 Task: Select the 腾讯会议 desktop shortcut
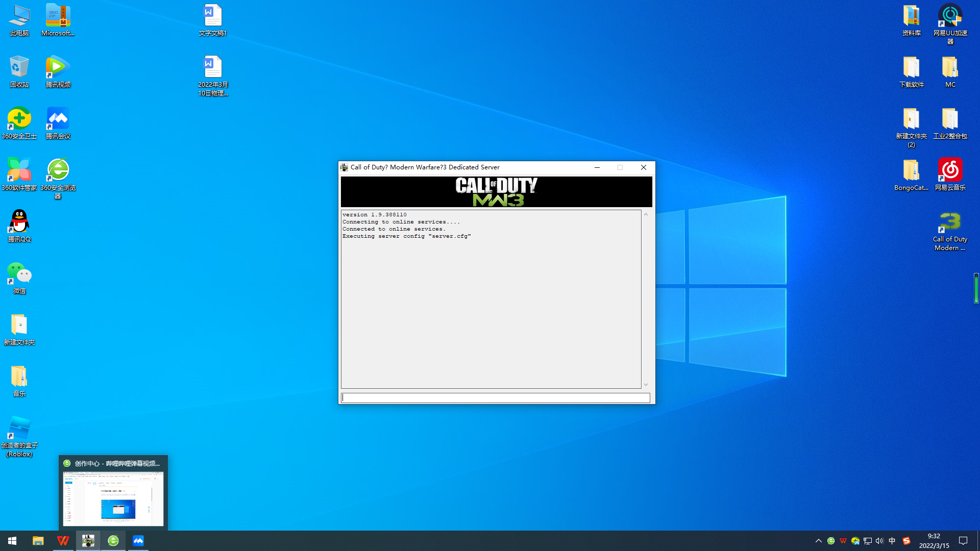pyautogui.click(x=58, y=123)
